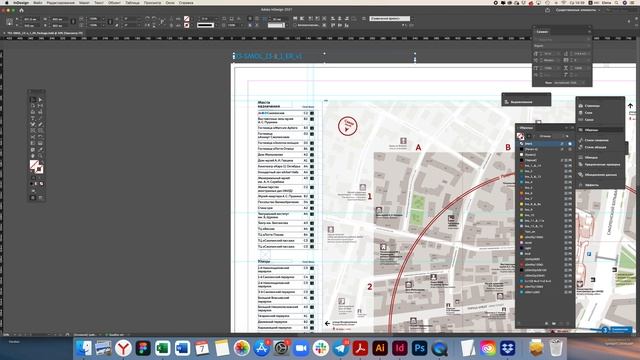The height and width of the screenshot is (360, 640).
Task: Open the Справка menu
Action: [x=186, y=2]
